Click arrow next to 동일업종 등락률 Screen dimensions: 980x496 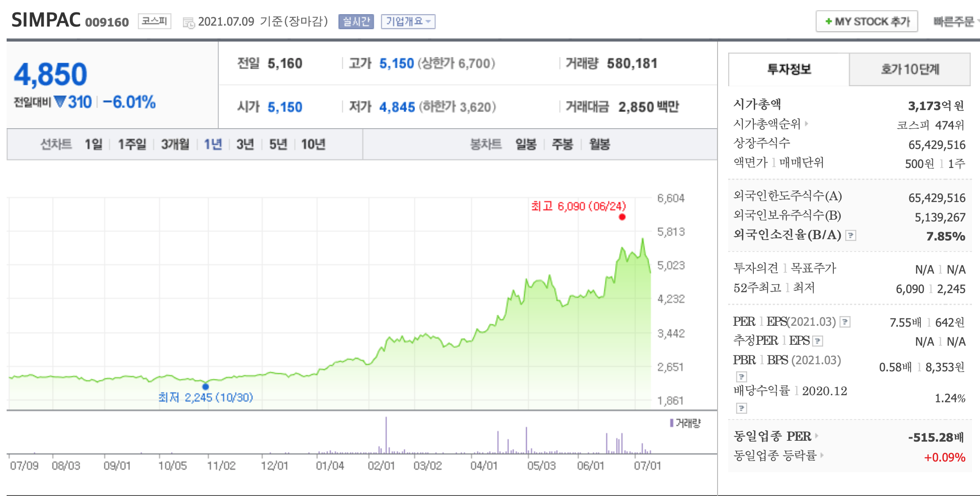(822, 455)
